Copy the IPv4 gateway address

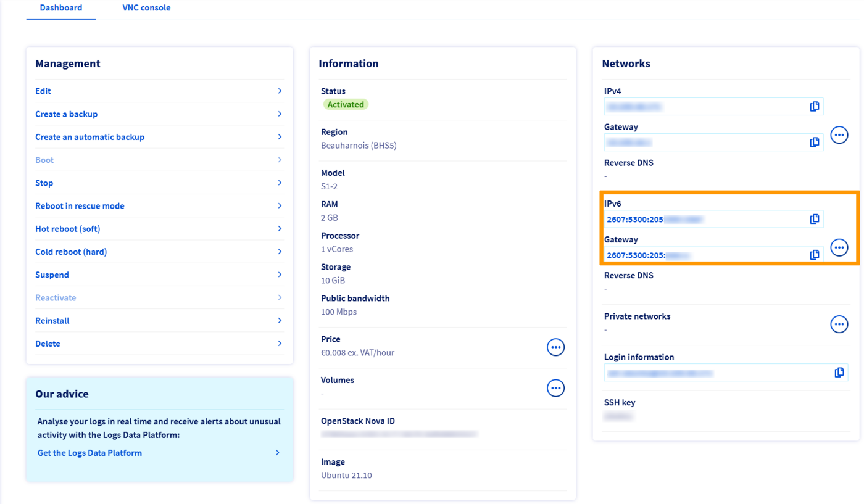[815, 143]
